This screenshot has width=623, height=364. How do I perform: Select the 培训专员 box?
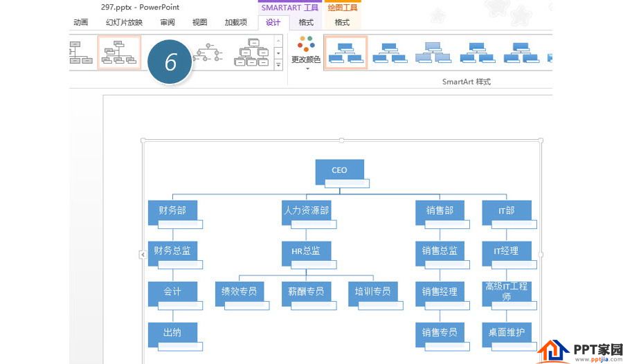372,294
